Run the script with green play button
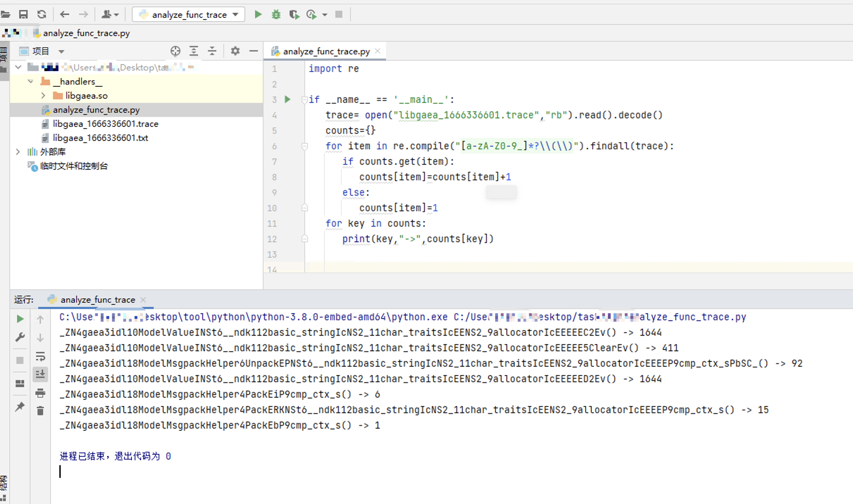Viewport: 853px width, 504px height. 258,14
